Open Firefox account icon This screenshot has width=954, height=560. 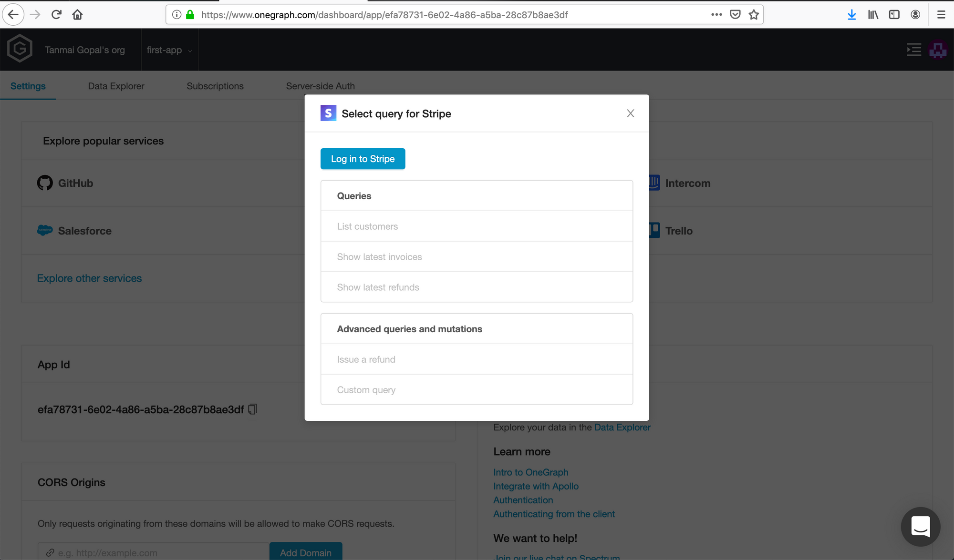(915, 14)
